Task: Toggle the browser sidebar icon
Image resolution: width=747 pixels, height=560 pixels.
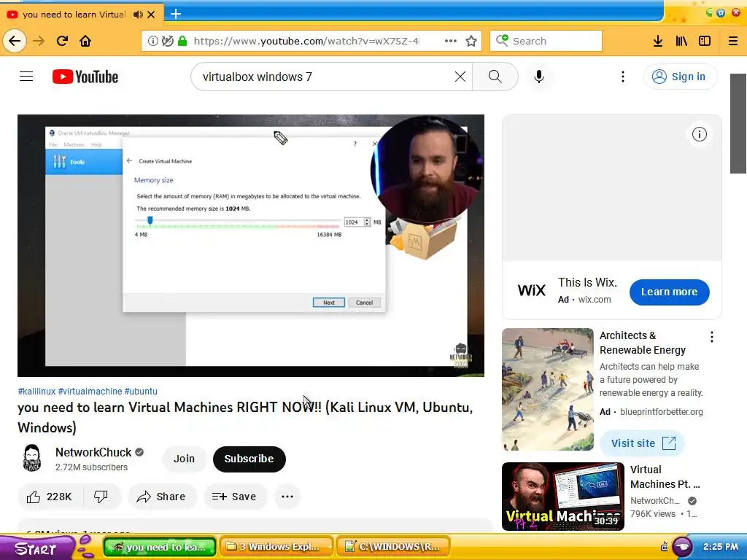Action: (x=705, y=41)
